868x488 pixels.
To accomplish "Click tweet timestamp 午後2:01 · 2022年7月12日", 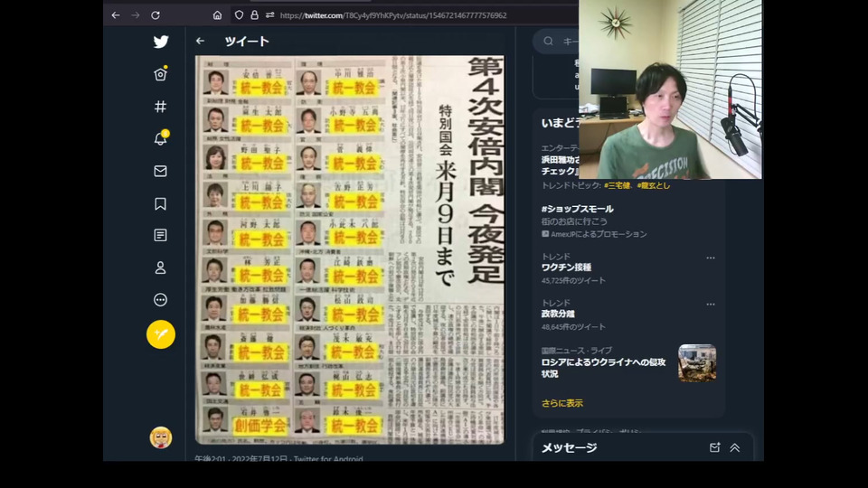I will (241, 459).
